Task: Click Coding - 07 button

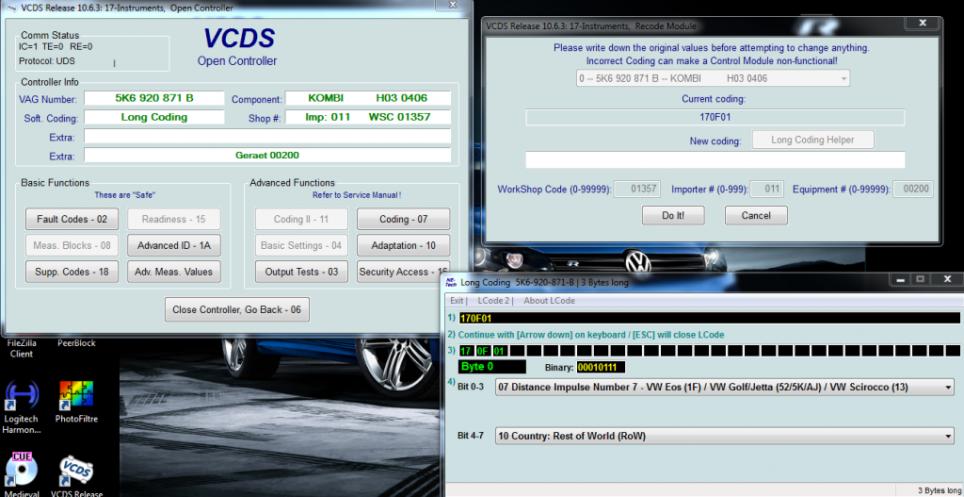Action: (x=403, y=219)
